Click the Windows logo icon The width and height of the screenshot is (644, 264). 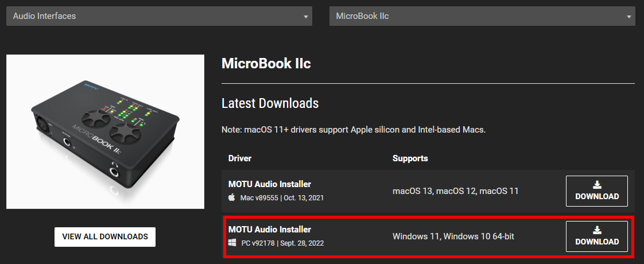click(x=232, y=243)
